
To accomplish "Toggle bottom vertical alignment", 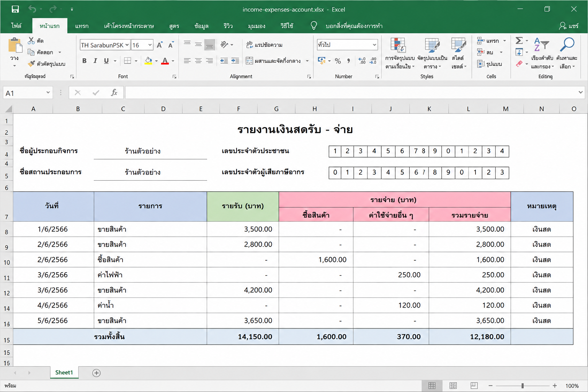I will pos(209,44).
